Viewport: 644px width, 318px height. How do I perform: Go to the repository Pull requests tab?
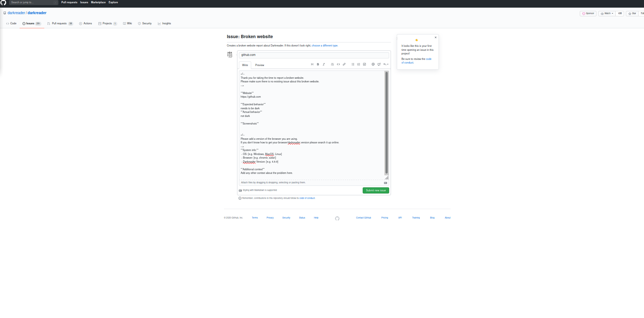click(60, 24)
